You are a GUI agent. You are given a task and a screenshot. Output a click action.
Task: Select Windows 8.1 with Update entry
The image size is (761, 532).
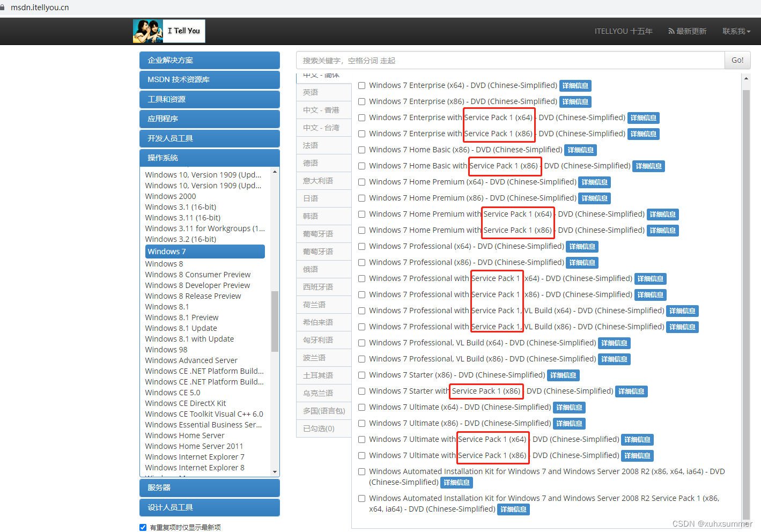(x=189, y=339)
